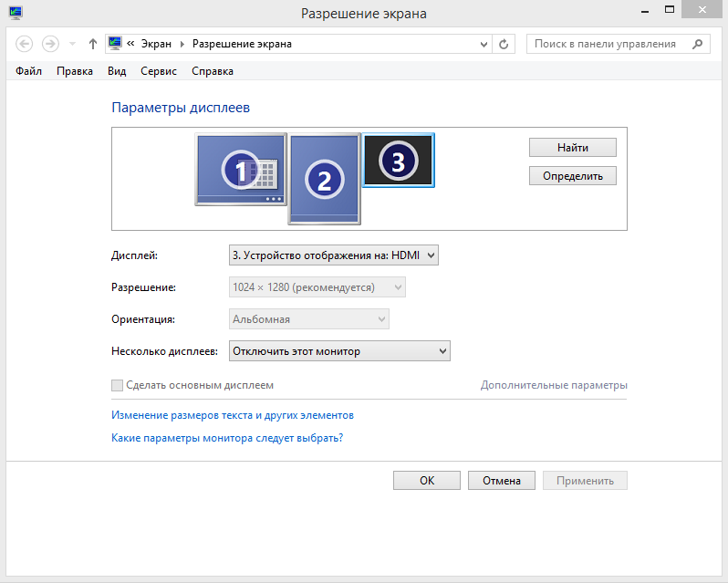Screen dimensions: 728x583
Task: Close the Разрешение экрана window
Action: click(702, 10)
